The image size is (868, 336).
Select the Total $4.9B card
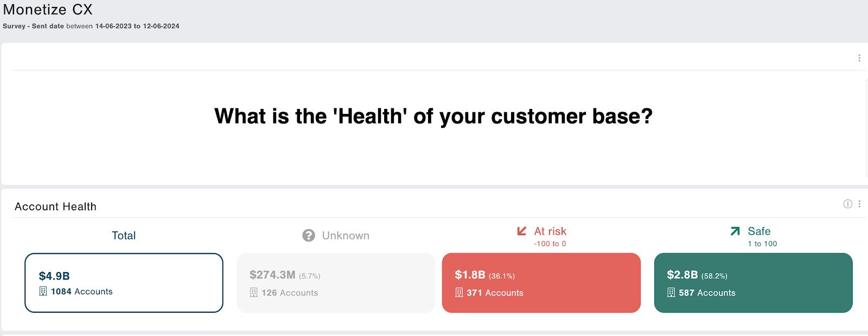click(x=124, y=283)
